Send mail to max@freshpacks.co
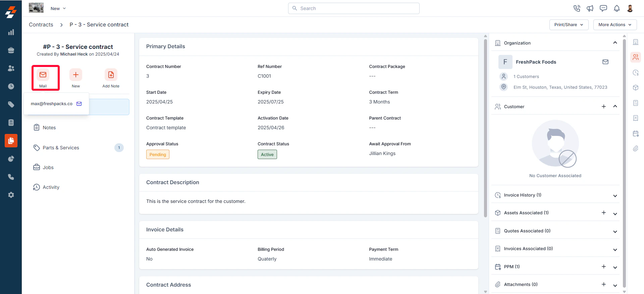This screenshot has width=644, height=294. 79,104
